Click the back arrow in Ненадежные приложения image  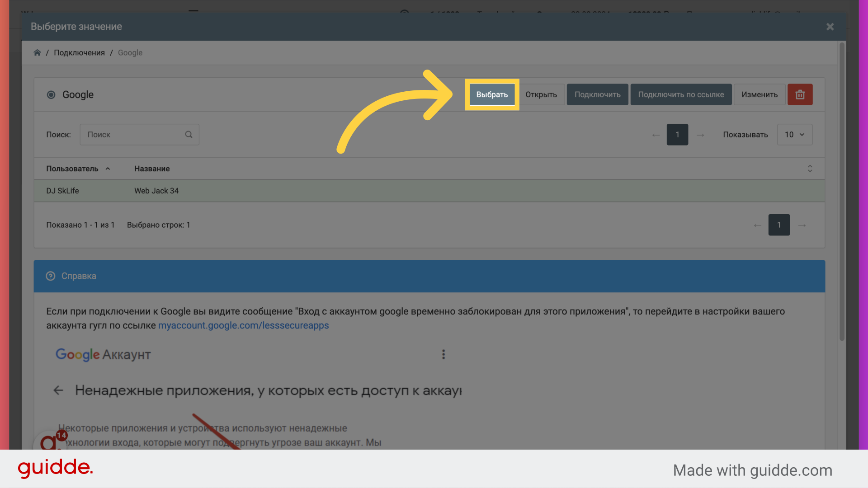point(58,390)
